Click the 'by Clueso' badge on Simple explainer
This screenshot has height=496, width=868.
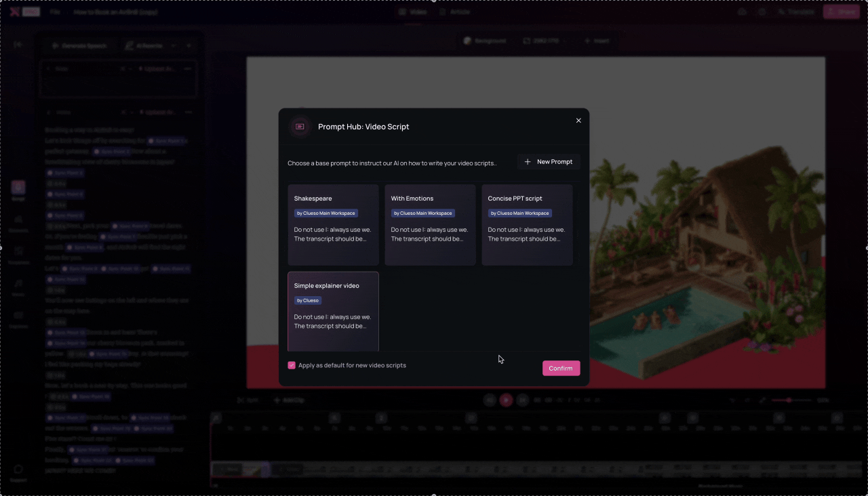(308, 300)
